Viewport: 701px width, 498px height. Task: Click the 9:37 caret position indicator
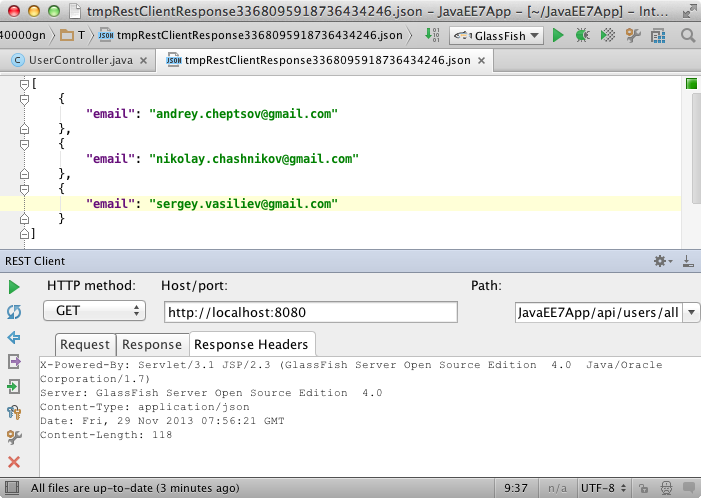click(x=516, y=488)
